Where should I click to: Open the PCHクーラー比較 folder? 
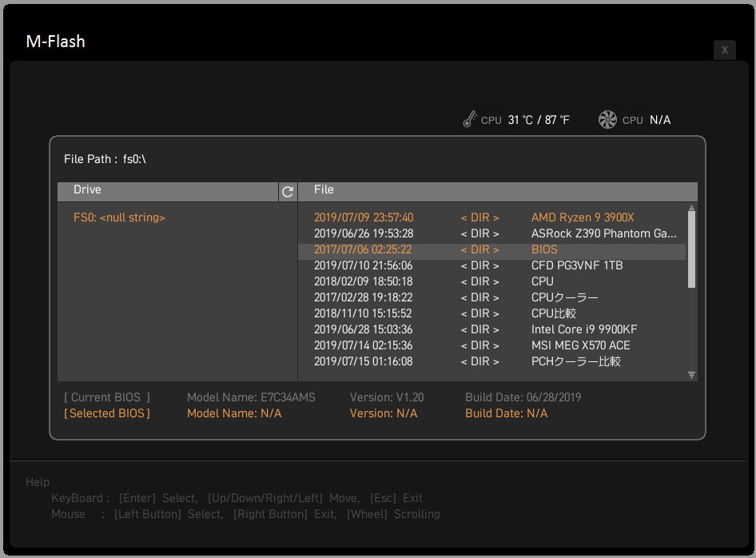click(x=575, y=361)
